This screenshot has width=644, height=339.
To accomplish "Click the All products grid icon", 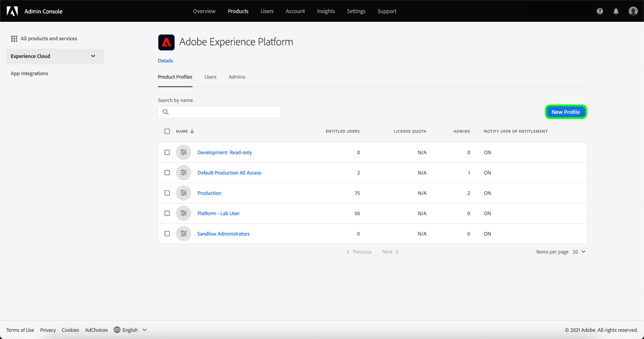I will coord(13,38).
